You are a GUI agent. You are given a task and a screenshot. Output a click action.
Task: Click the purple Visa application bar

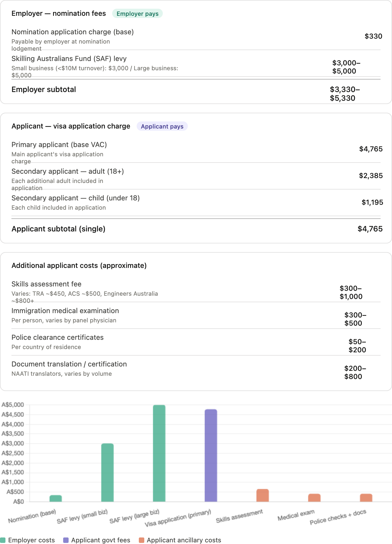click(x=211, y=455)
